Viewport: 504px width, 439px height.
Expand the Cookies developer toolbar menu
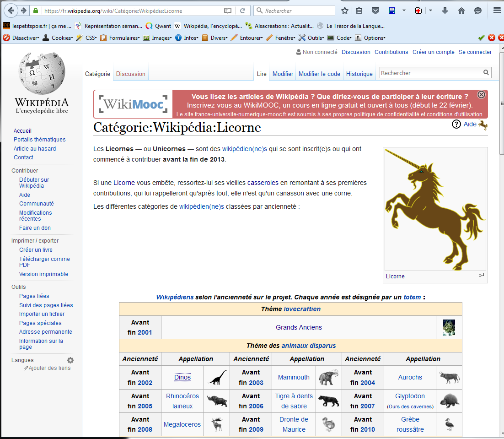pyautogui.click(x=59, y=38)
